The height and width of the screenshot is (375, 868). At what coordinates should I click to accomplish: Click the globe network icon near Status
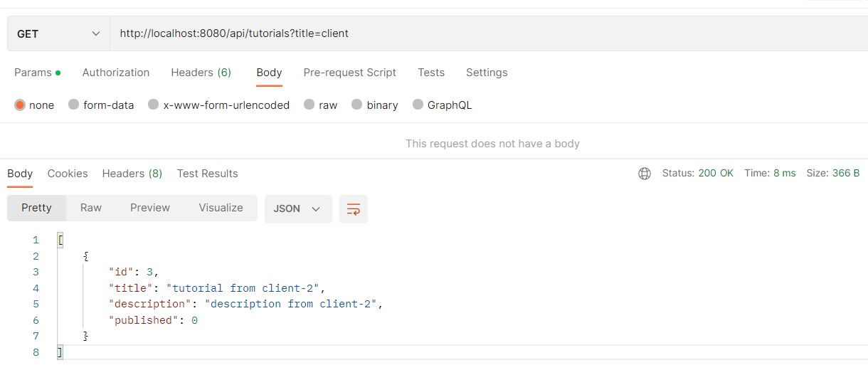point(645,174)
